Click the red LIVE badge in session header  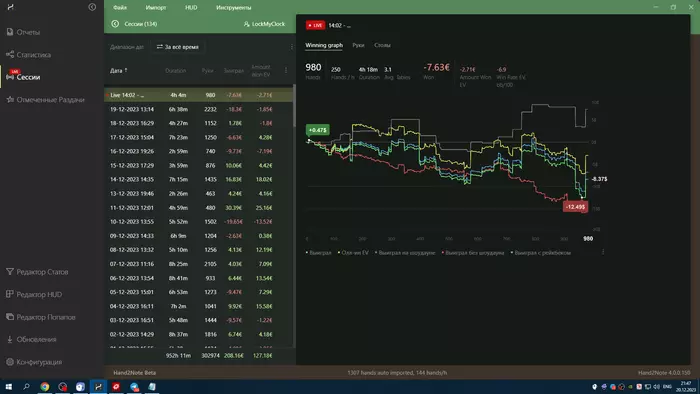(x=315, y=25)
